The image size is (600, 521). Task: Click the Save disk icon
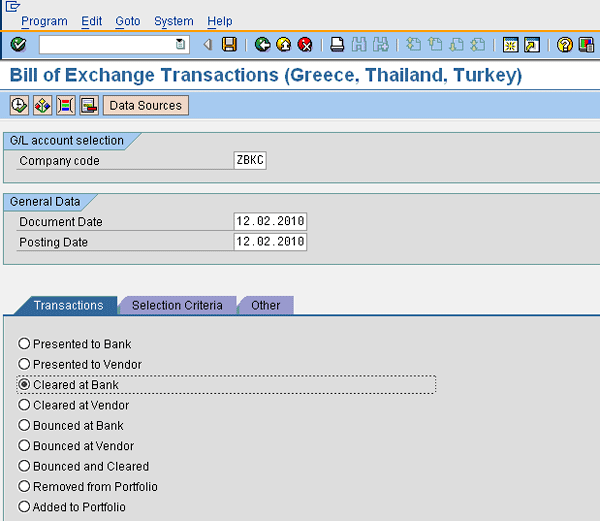(x=229, y=44)
